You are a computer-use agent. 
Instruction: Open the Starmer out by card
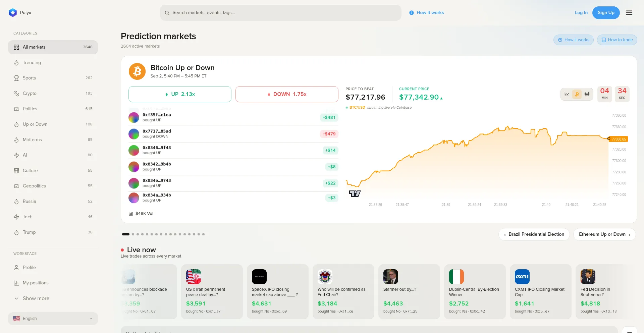pos(409,292)
